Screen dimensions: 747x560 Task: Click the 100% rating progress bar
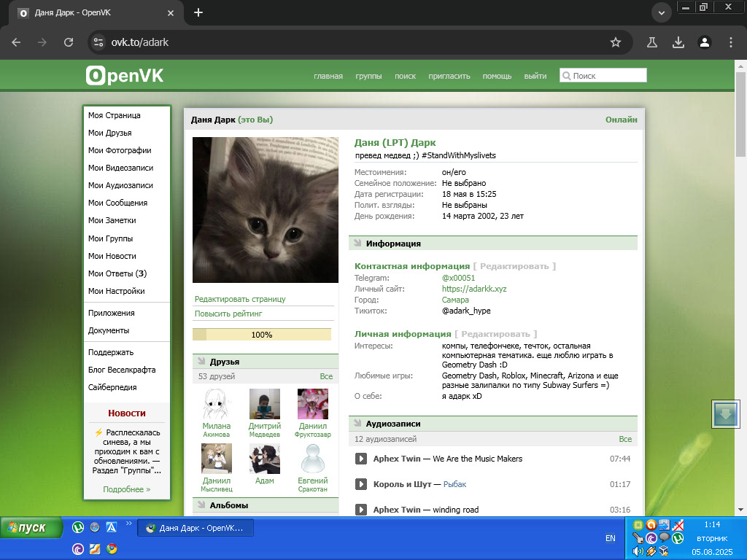tap(261, 335)
